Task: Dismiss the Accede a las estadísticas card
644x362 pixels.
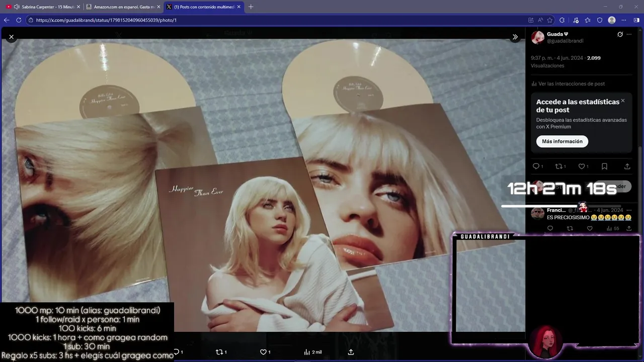Action: click(x=623, y=101)
